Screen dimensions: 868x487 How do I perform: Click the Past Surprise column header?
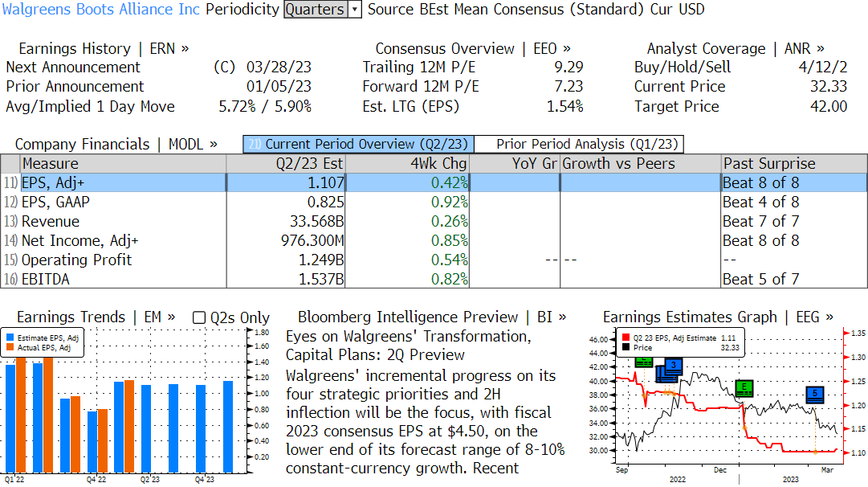click(x=794, y=163)
